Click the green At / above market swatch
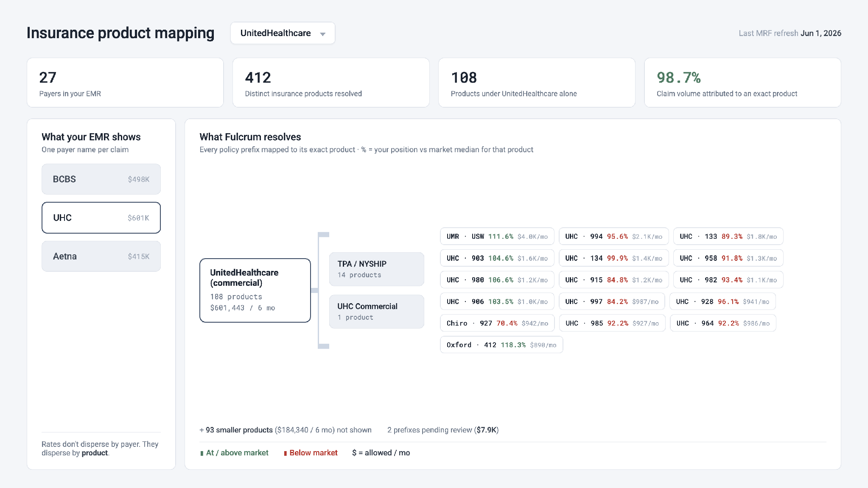The height and width of the screenshot is (488, 868). [x=202, y=453]
